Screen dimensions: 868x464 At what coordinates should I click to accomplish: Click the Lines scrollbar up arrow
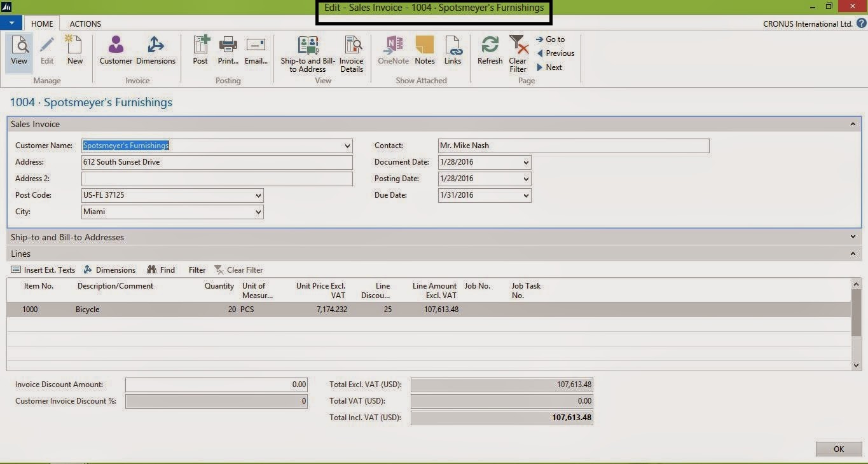click(x=856, y=284)
